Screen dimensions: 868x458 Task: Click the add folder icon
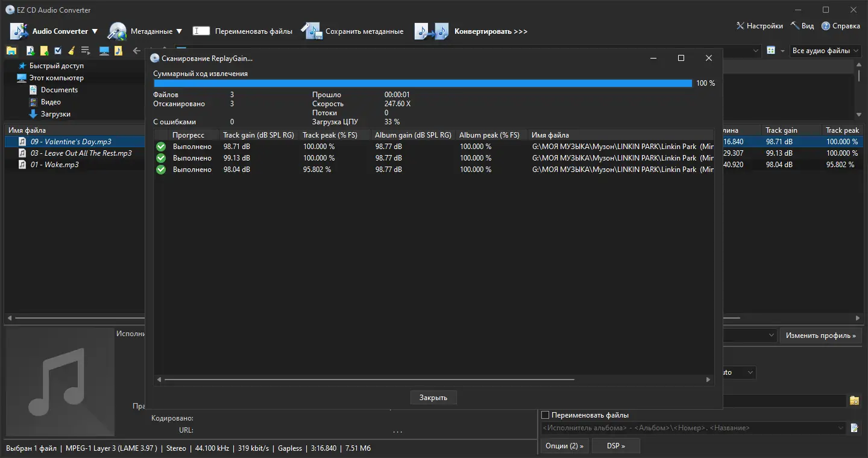point(44,51)
